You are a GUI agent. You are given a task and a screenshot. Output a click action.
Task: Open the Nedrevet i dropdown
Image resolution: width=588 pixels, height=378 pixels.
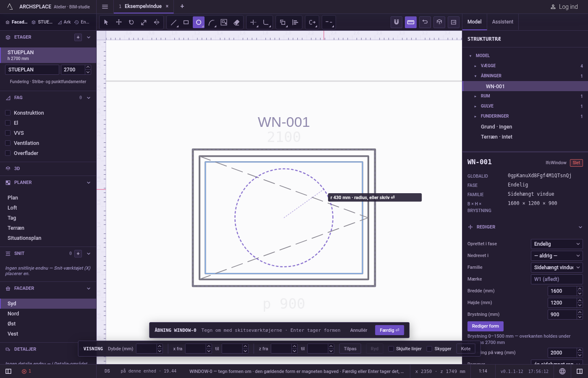(557, 256)
